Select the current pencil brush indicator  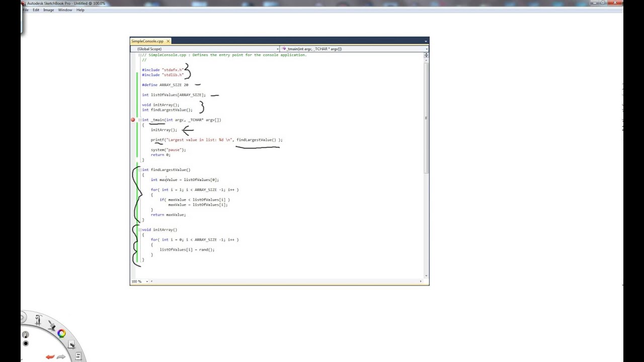pos(25,334)
